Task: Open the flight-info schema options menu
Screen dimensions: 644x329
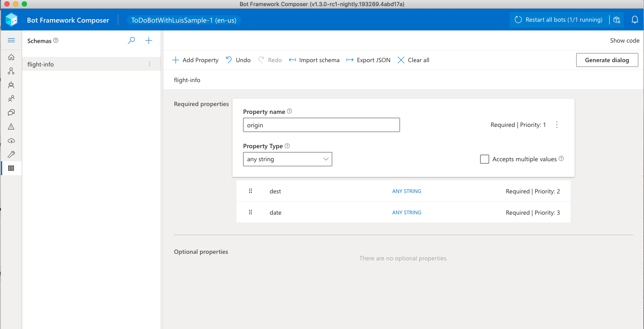Action: [150, 64]
